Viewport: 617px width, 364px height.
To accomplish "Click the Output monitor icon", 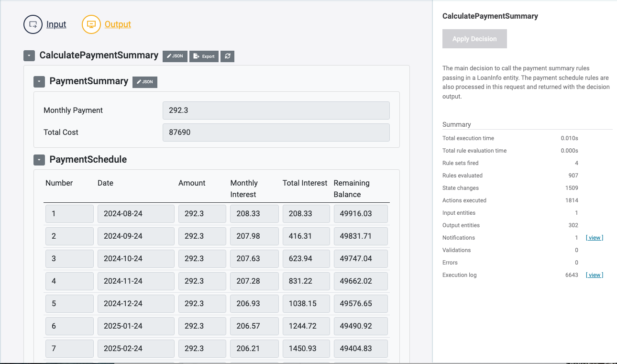I will (91, 24).
